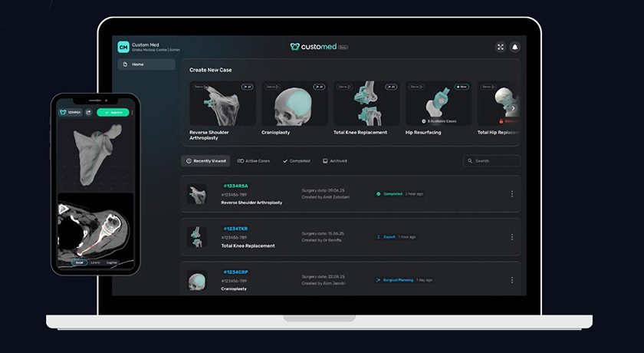Open the three-dot menu for case #1234TKR

512,237
